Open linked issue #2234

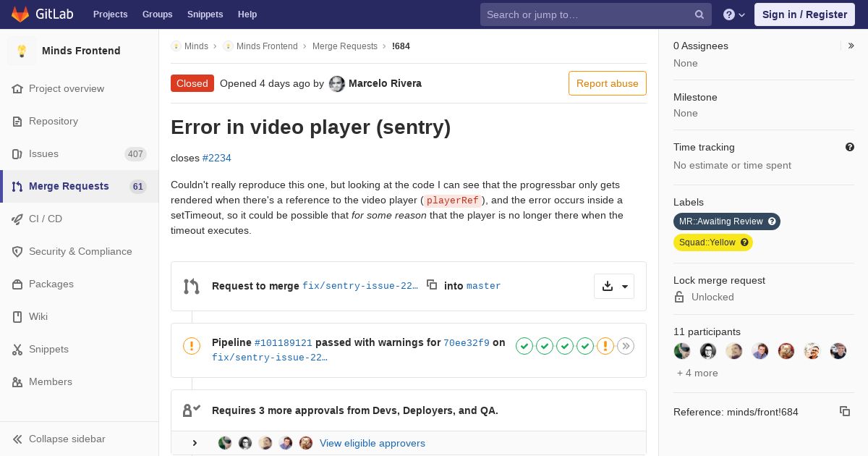(x=217, y=158)
